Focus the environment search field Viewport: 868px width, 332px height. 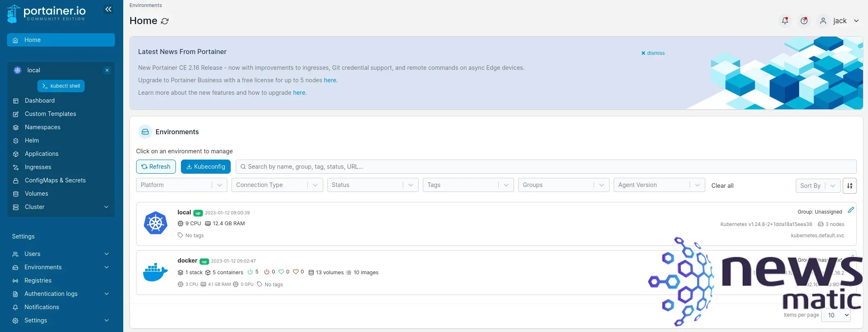pos(546,167)
